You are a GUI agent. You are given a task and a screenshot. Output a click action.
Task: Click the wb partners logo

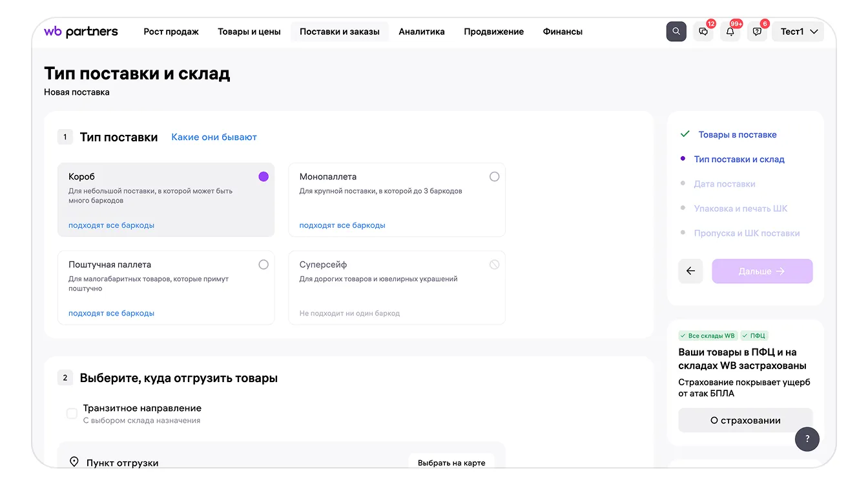[81, 32]
